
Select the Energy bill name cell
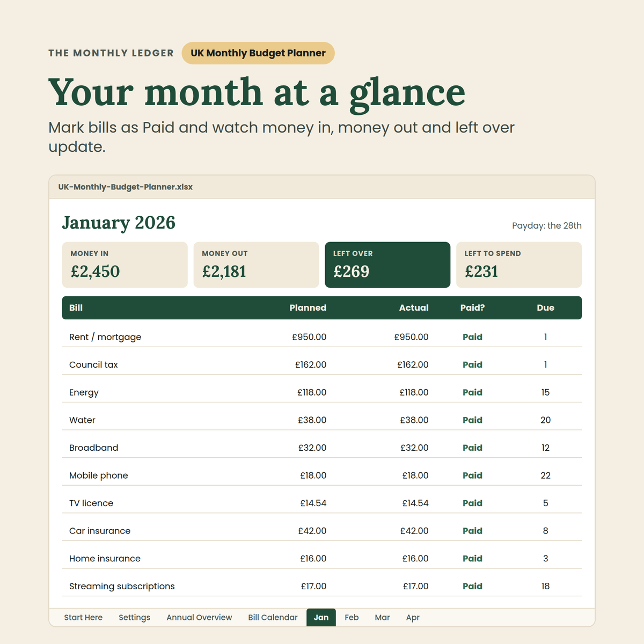pos(84,392)
